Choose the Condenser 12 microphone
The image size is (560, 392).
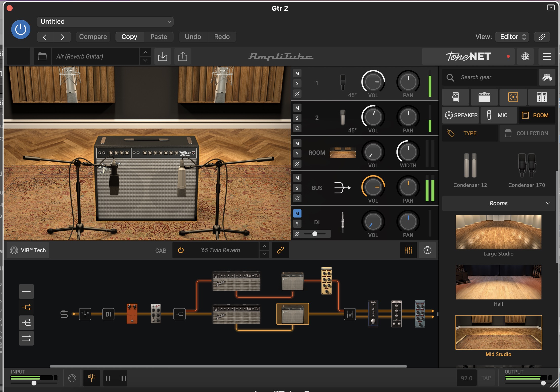(470, 170)
